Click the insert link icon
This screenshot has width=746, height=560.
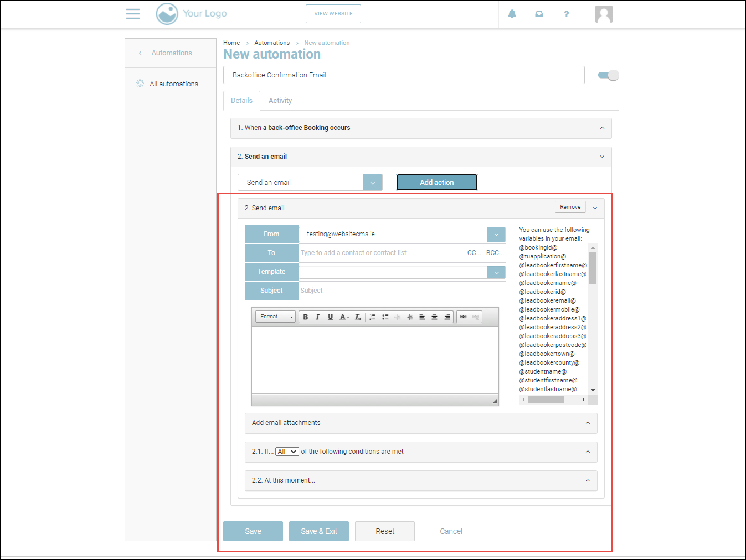(463, 317)
